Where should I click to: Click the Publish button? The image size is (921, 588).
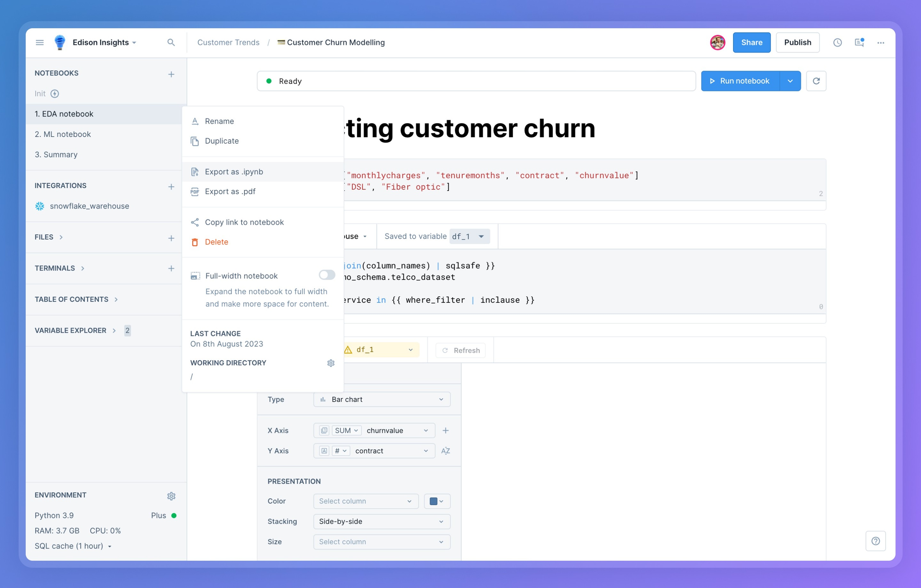tap(797, 42)
